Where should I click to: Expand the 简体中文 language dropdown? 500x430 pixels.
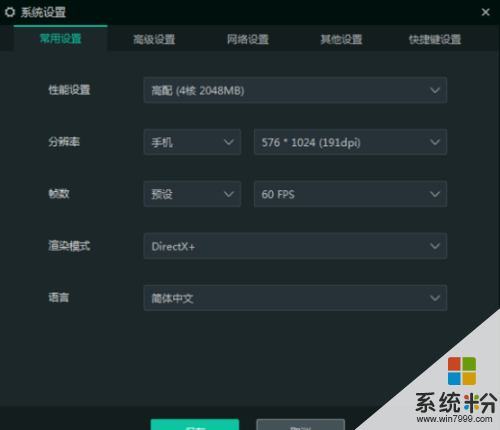295,298
